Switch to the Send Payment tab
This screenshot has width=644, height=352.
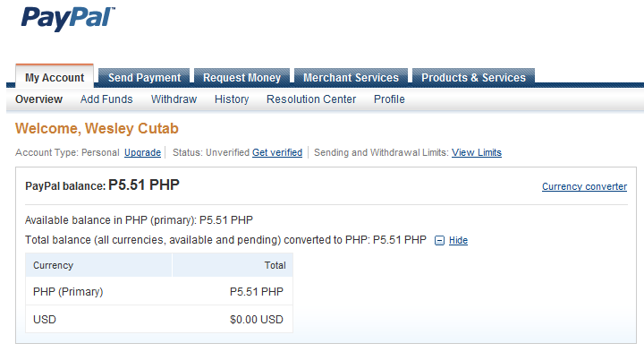tap(144, 77)
